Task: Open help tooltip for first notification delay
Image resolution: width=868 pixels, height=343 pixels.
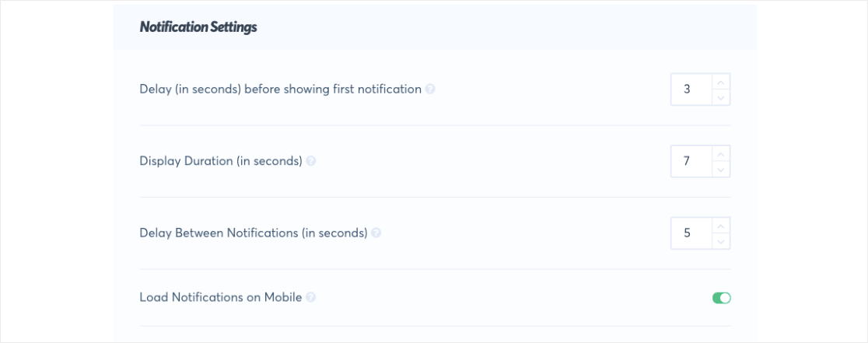Action: (431, 89)
